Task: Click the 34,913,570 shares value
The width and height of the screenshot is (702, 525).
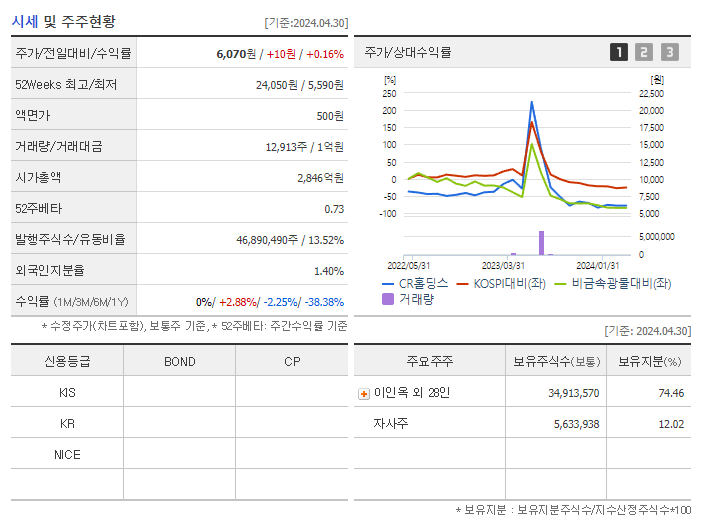Action: [574, 393]
